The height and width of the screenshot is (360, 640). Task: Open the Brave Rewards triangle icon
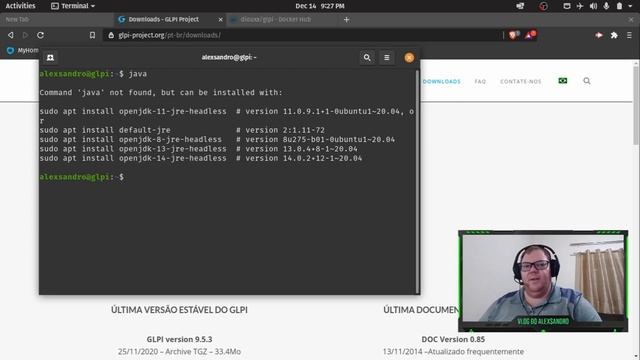[530, 35]
